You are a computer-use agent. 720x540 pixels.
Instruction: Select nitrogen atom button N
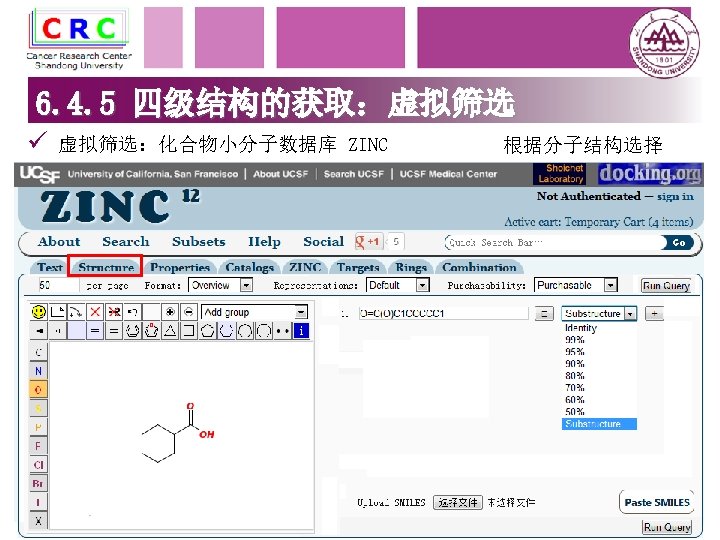click(x=38, y=371)
